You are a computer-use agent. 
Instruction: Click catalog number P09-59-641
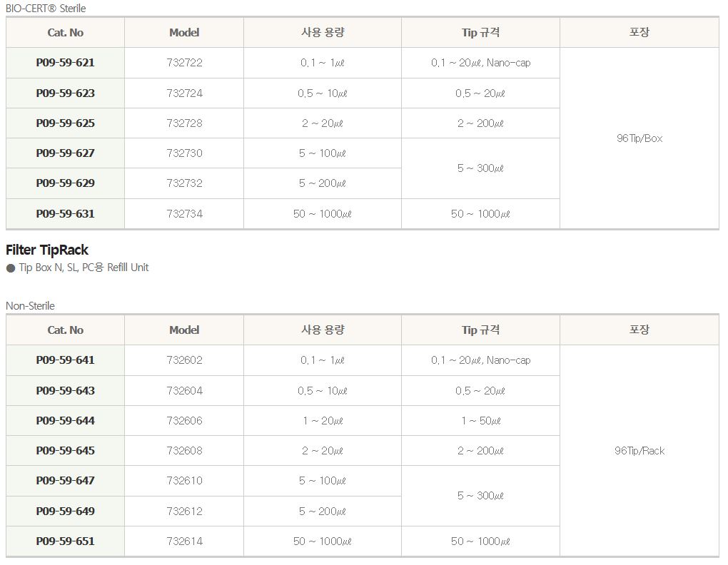[x=65, y=360]
